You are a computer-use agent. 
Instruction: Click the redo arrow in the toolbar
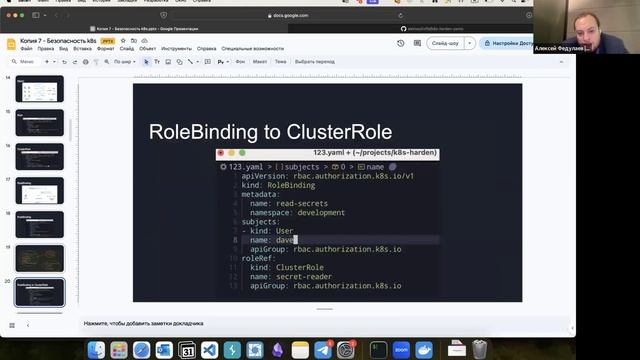coord(75,62)
